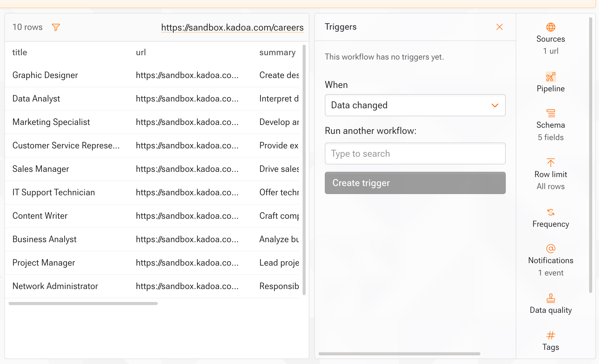The width and height of the screenshot is (599, 364).
Task: Open Schema fields icon
Action: point(551,113)
